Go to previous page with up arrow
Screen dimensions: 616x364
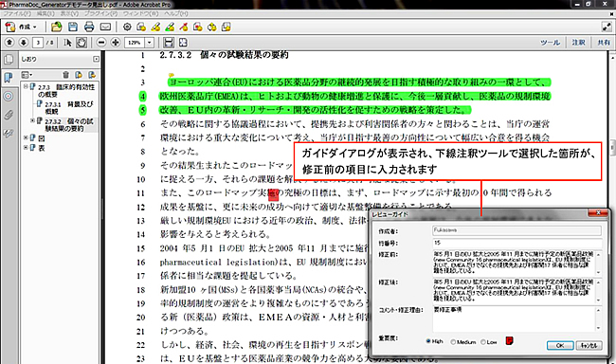pos(9,42)
